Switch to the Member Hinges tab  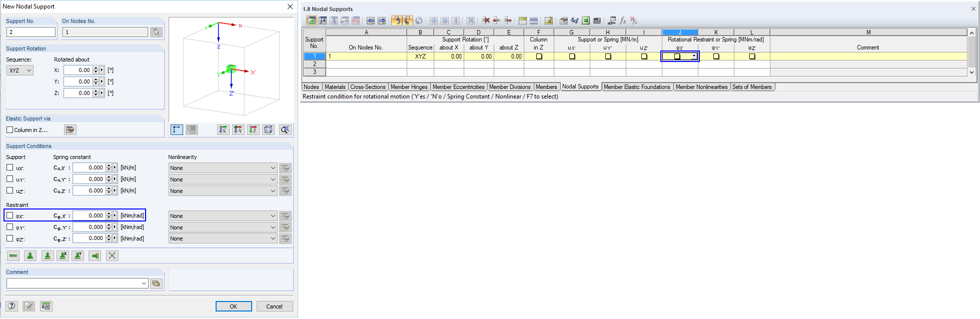(409, 87)
